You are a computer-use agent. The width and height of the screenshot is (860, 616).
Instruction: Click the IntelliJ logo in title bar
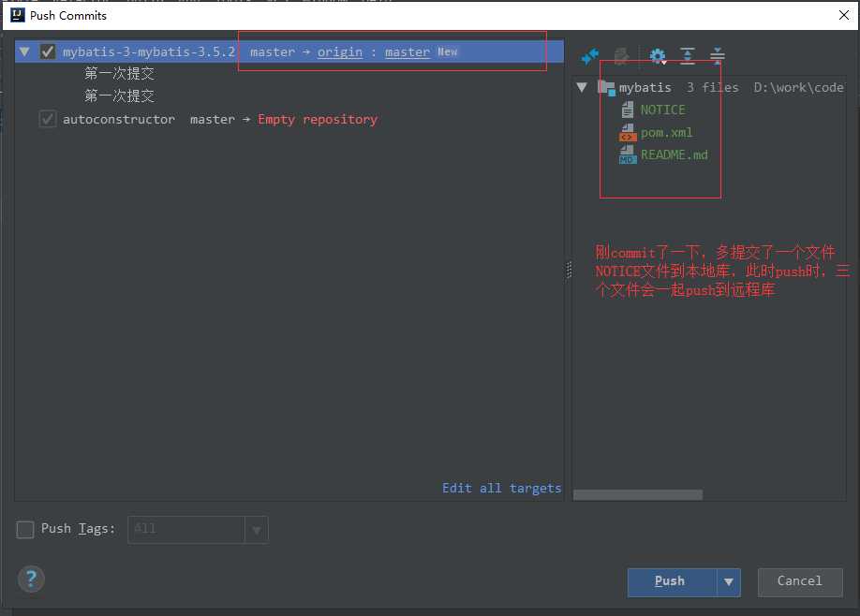(18, 15)
